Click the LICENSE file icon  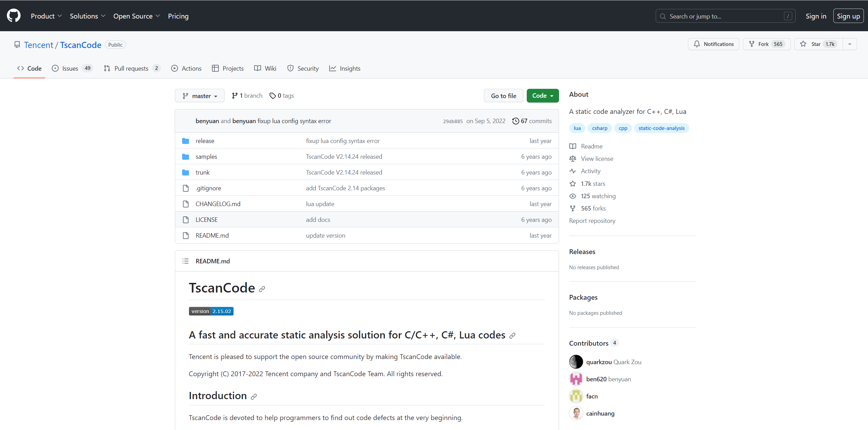(x=186, y=220)
